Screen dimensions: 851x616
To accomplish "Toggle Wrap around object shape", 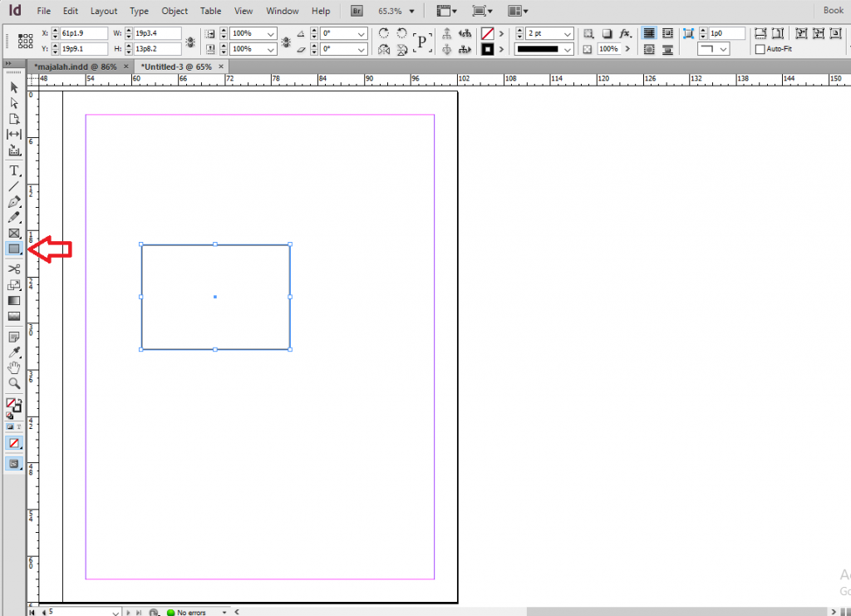I will 648,50.
